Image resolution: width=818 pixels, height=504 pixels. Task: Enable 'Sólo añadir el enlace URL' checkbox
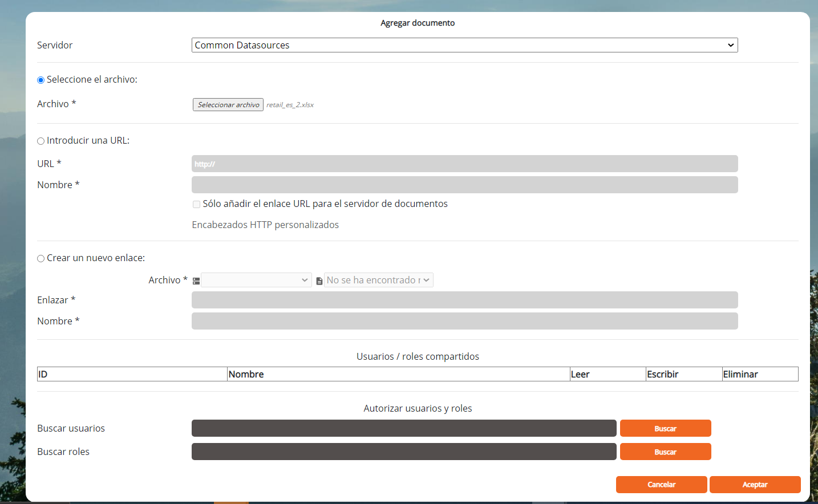tap(196, 205)
